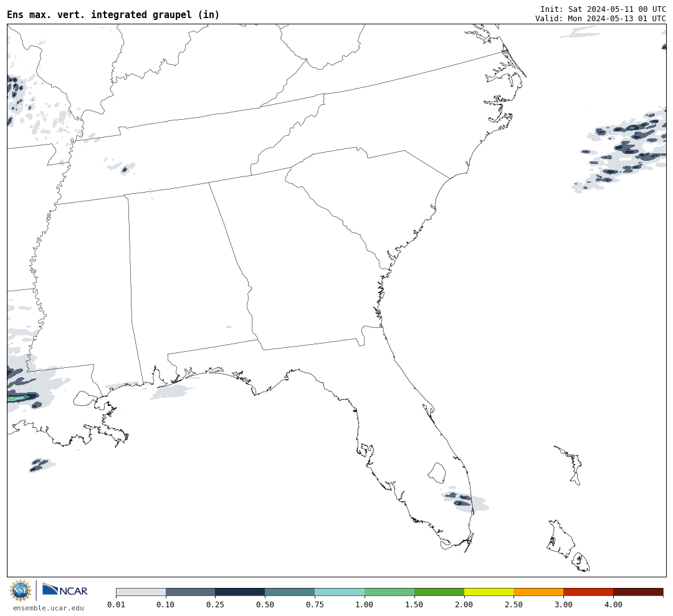The height and width of the screenshot is (616, 673).
Task: Click the 0.10–0.25 slate color swatch
Action: [191, 592]
